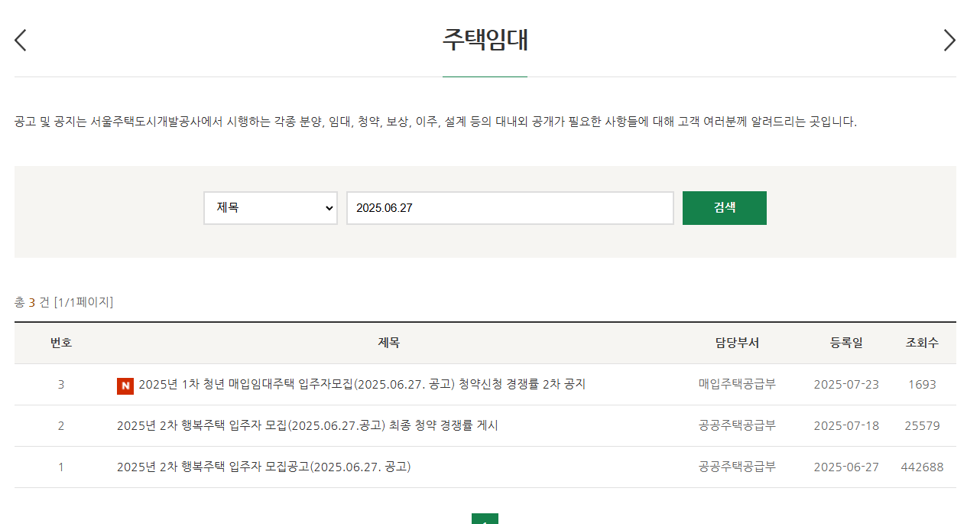
Task: Click the date 2025-06-27
Action: pos(846,467)
